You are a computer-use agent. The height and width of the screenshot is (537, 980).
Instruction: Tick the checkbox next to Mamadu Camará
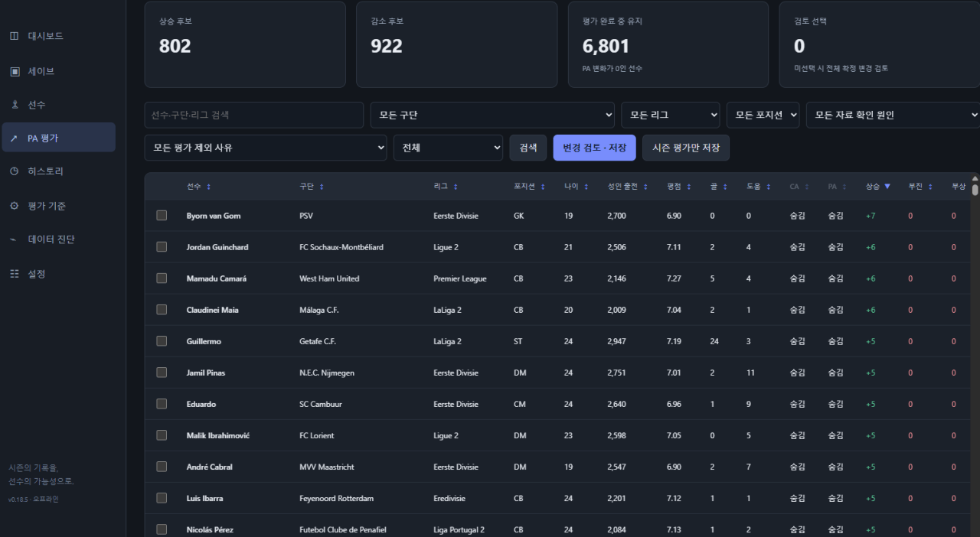tap(162, 278)
